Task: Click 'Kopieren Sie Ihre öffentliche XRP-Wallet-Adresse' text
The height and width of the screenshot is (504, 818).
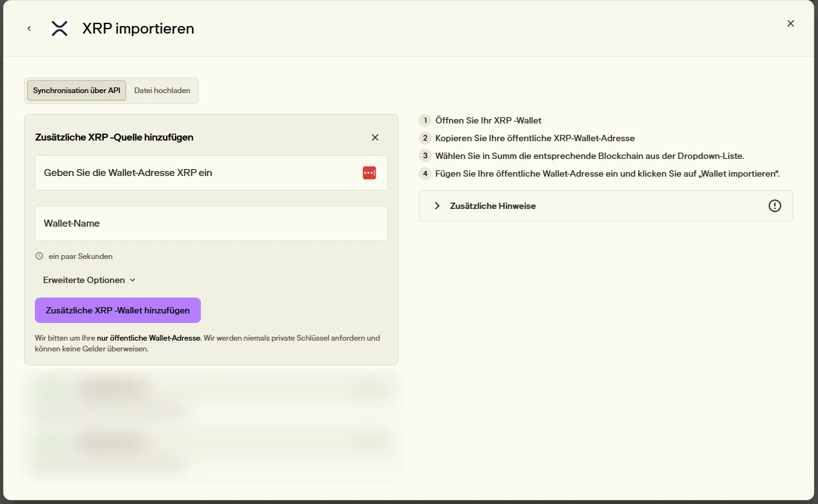Action: point(535,138)
